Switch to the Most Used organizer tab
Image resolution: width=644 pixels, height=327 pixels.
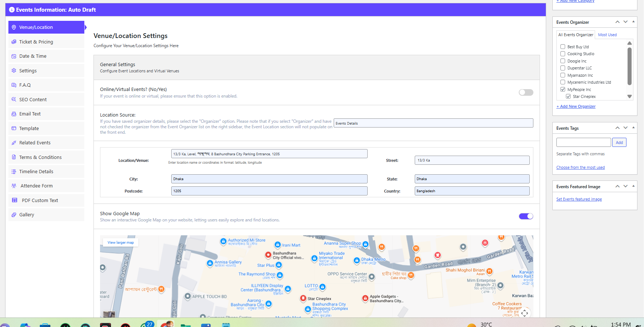(607, 35)
